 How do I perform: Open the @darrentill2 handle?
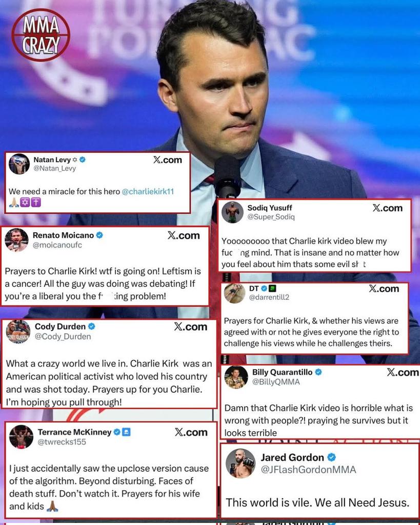[269, 297]
